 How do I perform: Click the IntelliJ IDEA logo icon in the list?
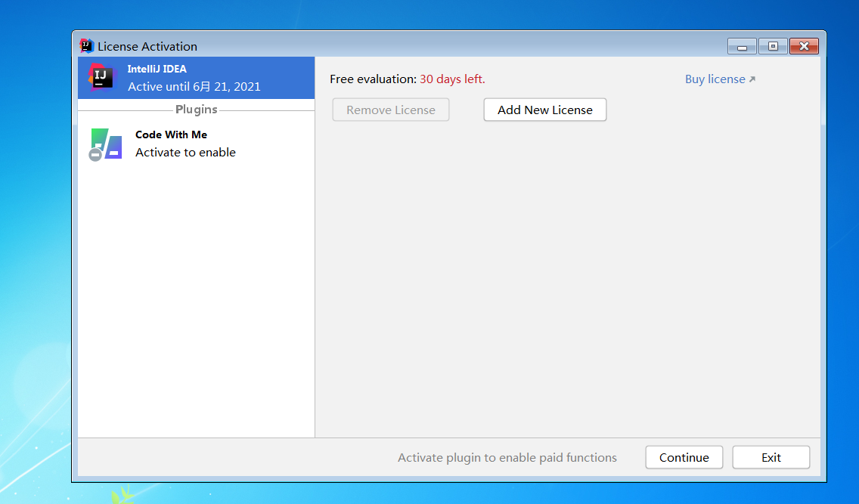coord(102,78)
